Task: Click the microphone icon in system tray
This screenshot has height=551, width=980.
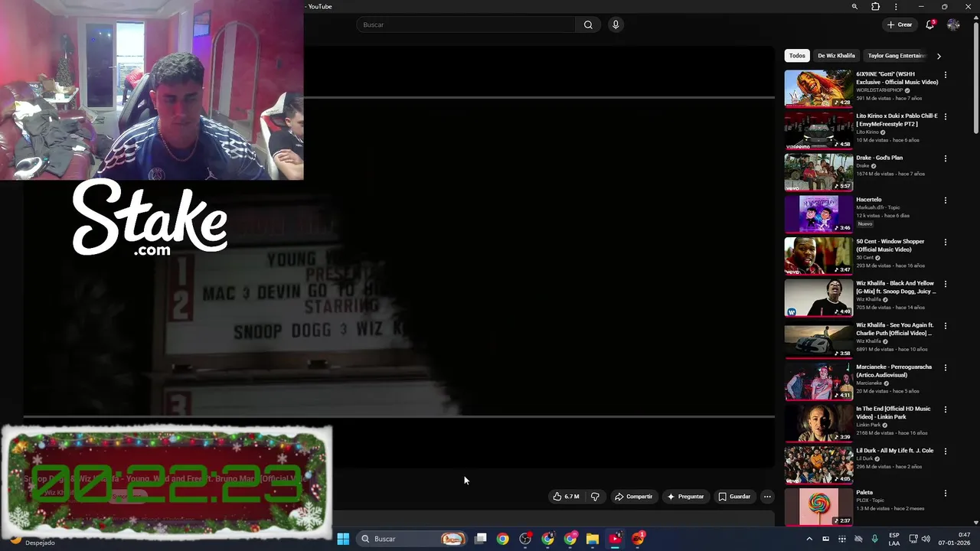Action: pos(874,539)
